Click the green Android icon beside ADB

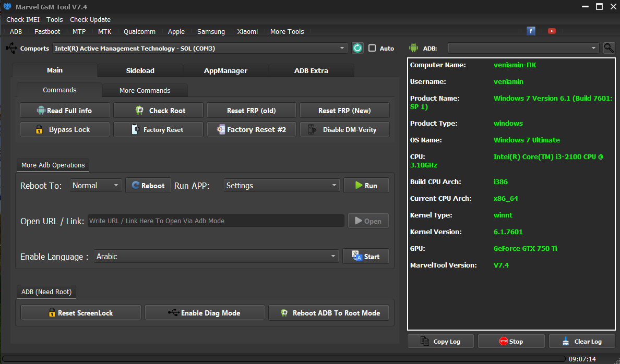(414, 48)
